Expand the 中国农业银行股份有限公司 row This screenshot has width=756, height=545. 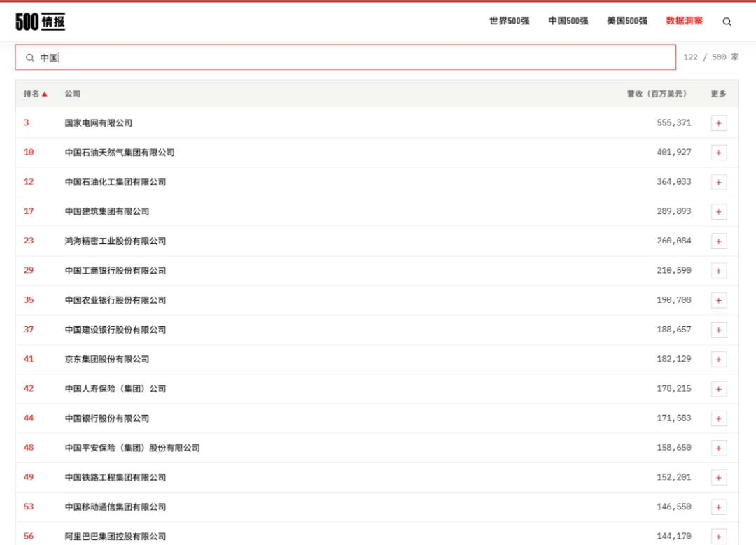pos(719,301)
